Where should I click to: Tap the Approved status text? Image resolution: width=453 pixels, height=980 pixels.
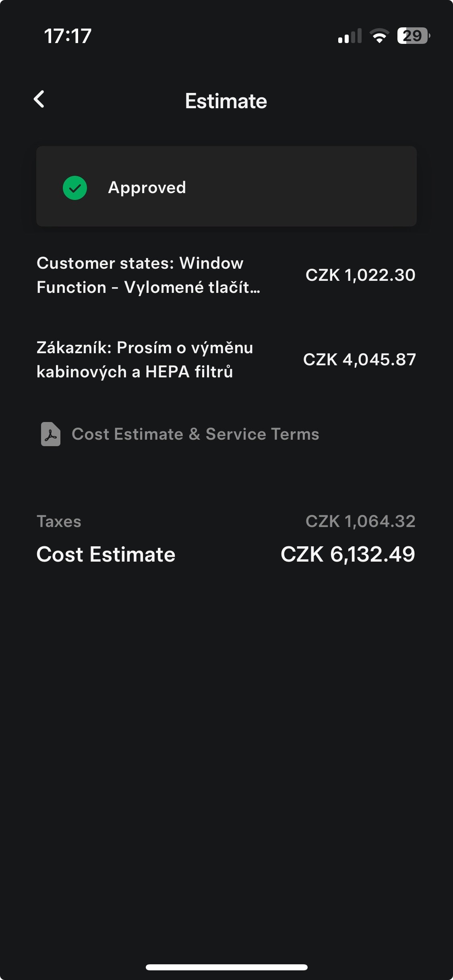point(147,187)
